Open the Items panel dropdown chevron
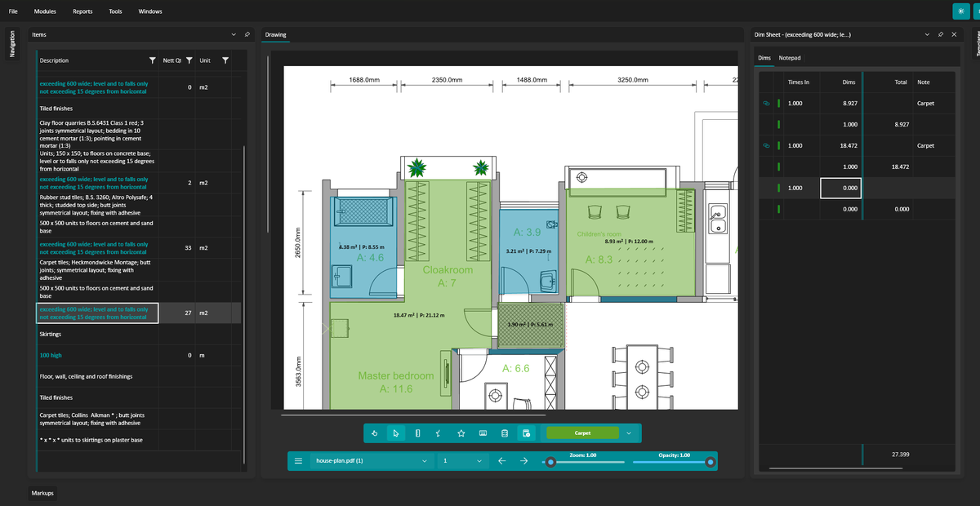The height and width of the screenshot is (506, 980). [x=234, y=34]
